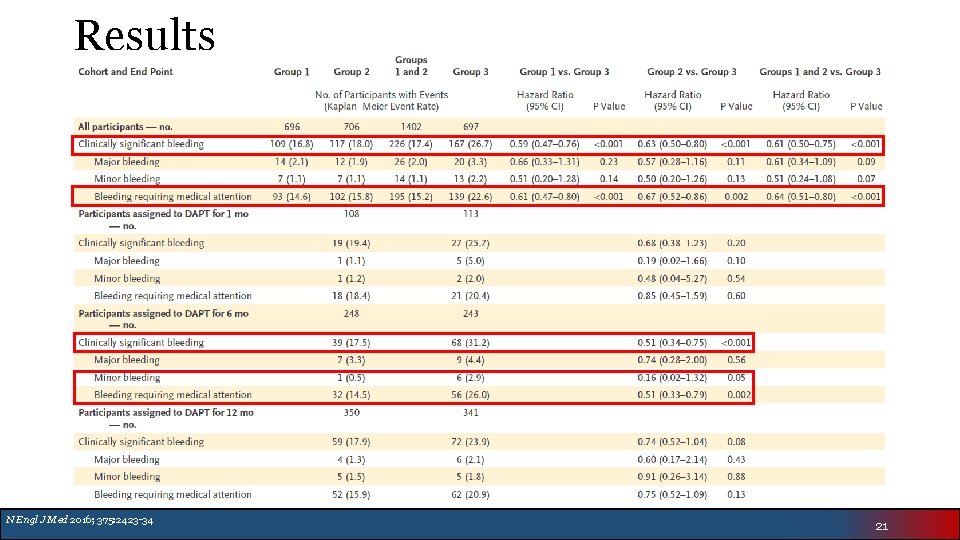Select the cell "32 (14.5)"
This screenshot has width=960, height=540.
tap(351, 395)
